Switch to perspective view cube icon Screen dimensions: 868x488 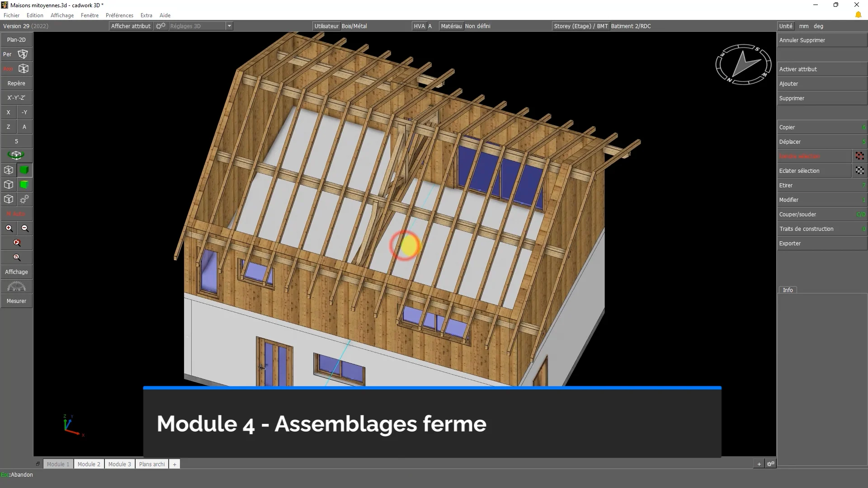(x=23, y=54)
